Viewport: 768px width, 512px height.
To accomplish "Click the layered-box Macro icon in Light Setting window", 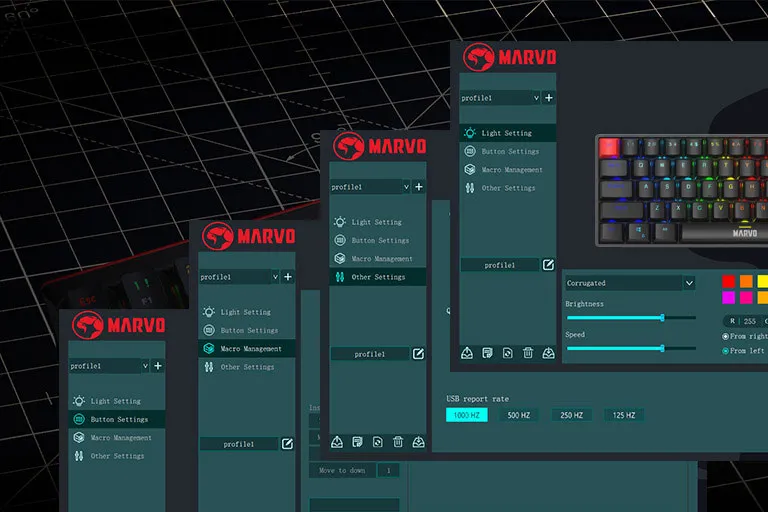I will (470, 170).
